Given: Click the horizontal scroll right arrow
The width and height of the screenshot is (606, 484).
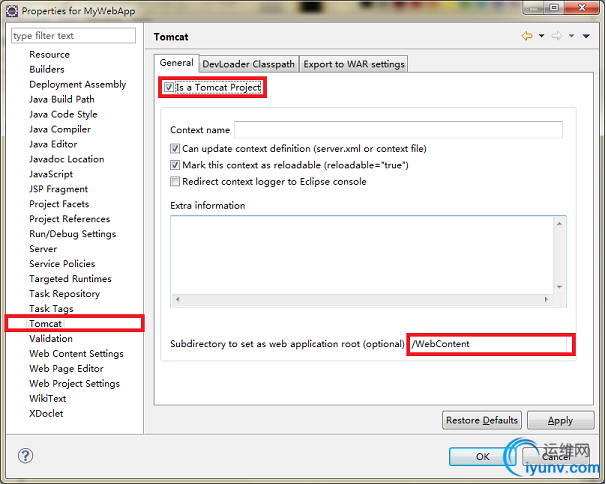Looking at the screenshot, I should pyautogui.click(x=546, y=299).
